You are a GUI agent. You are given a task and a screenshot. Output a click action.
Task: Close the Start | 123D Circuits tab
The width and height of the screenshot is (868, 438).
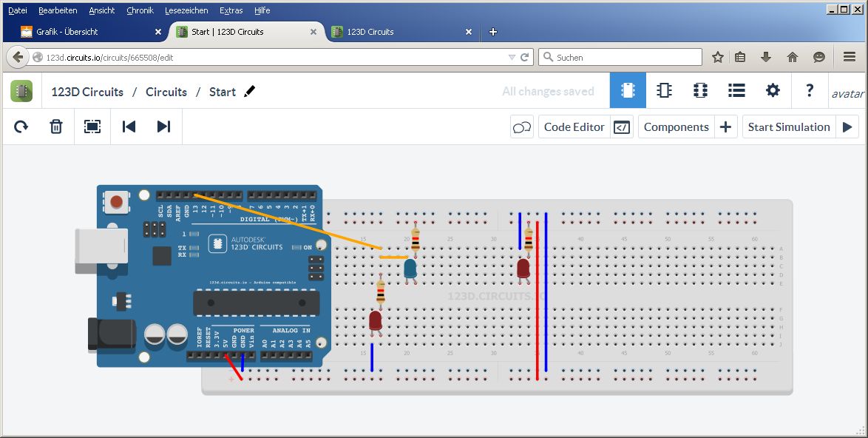(313, 32)
